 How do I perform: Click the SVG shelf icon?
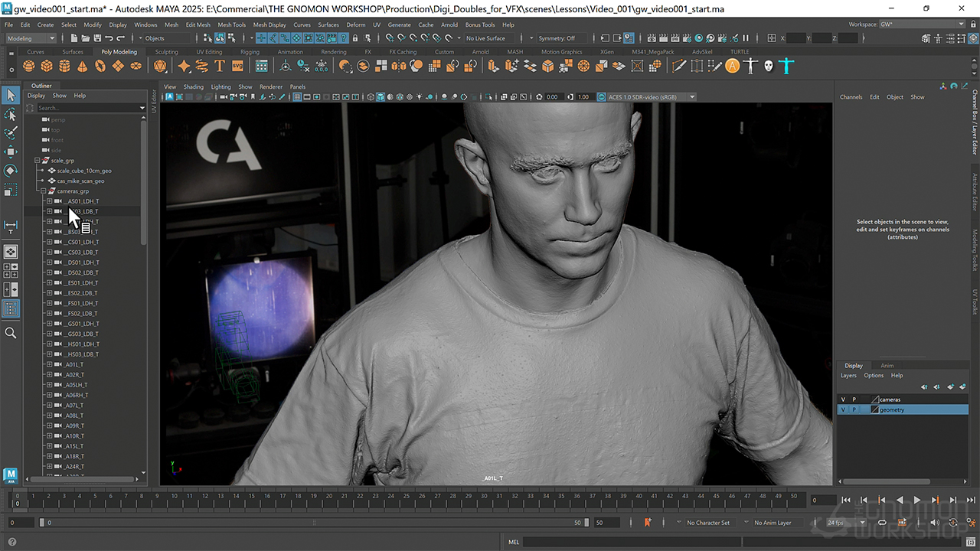239,67
